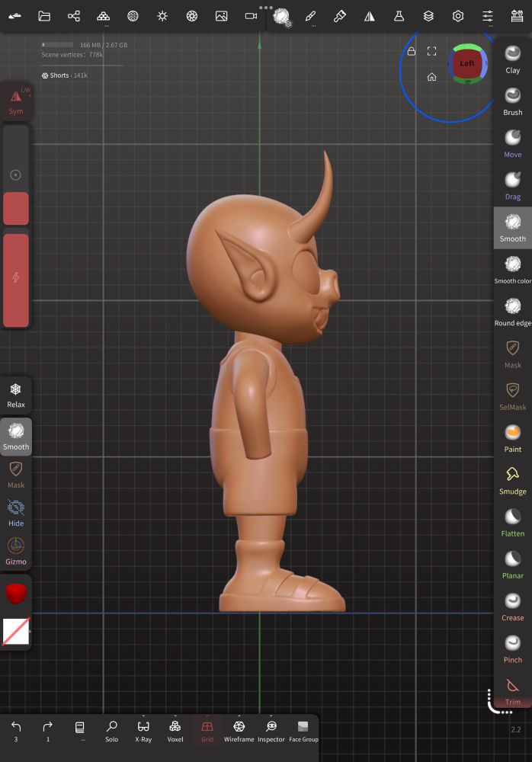Open the current Smooth tool settings
This screenshot has width=532, height=762.
pos(281,17)
